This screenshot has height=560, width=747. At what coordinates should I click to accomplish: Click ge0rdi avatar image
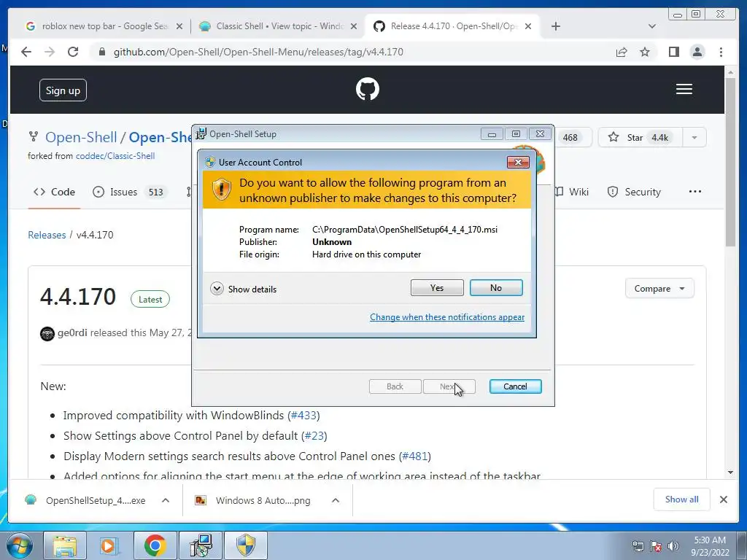pyautogui.click(x=47, y=333)
